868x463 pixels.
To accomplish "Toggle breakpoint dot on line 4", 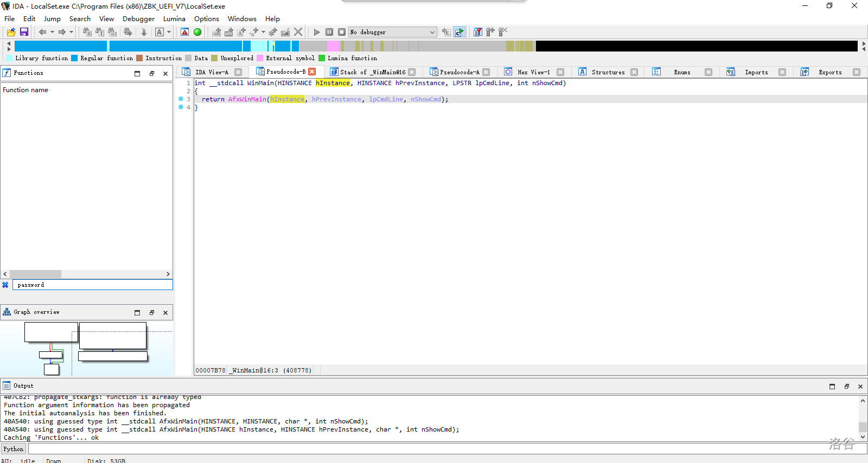I will 181,107.
